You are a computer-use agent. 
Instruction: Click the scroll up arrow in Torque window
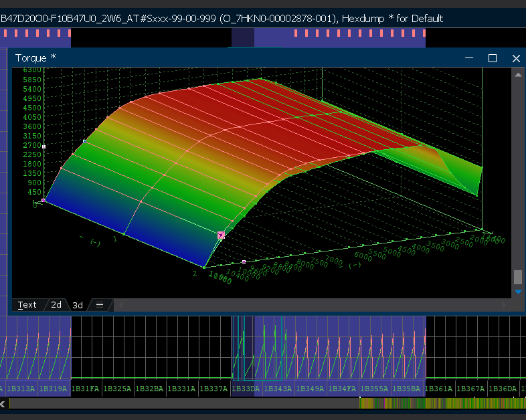click(x=517, y=75)
